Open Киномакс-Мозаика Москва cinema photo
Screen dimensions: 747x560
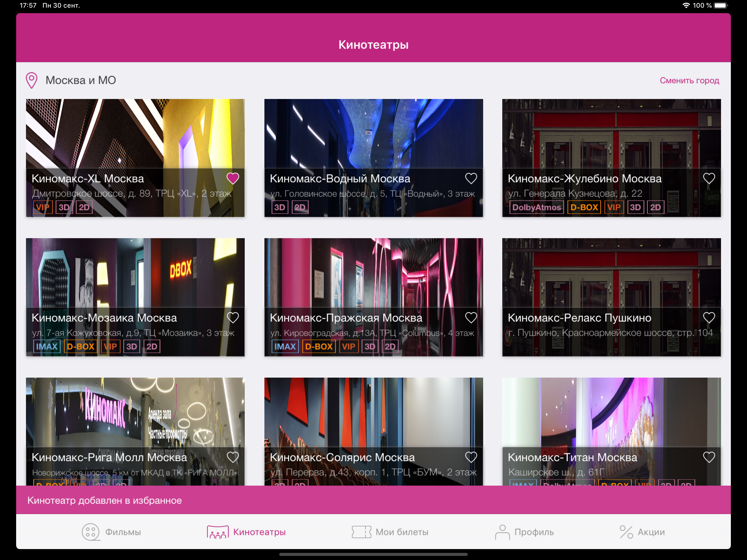[x=135, y=273]
